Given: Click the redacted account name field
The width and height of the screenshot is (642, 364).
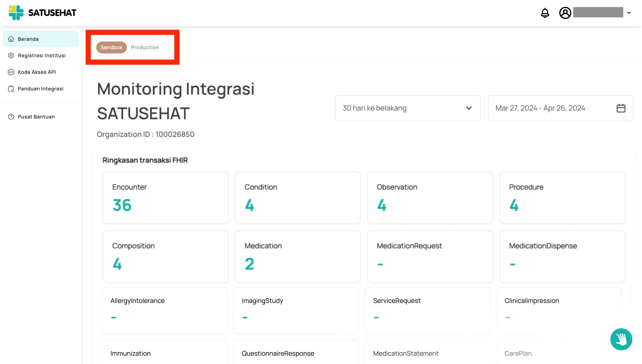Looking at the screenshot, I should tap(598, 13).
